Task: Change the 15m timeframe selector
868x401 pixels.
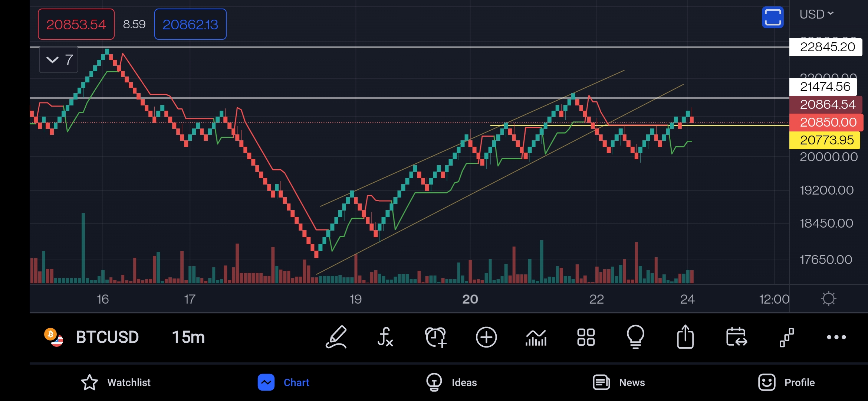Action: [x=188, y=337]
